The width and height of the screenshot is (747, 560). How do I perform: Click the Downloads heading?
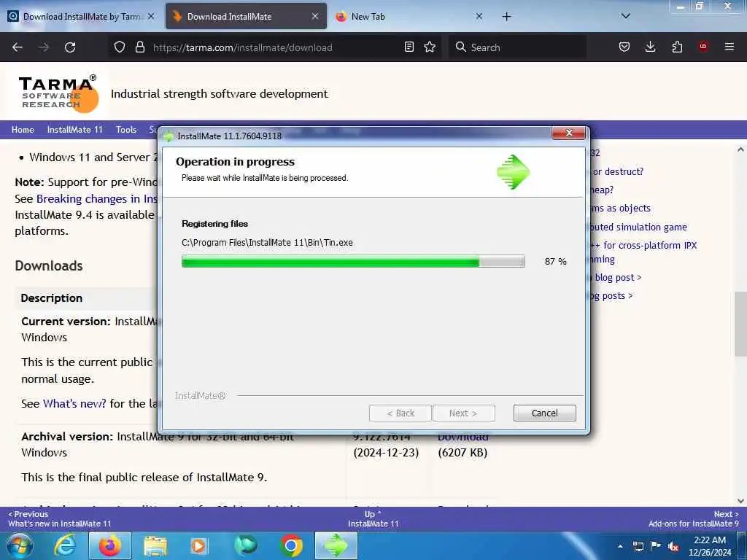click(49, 265)
